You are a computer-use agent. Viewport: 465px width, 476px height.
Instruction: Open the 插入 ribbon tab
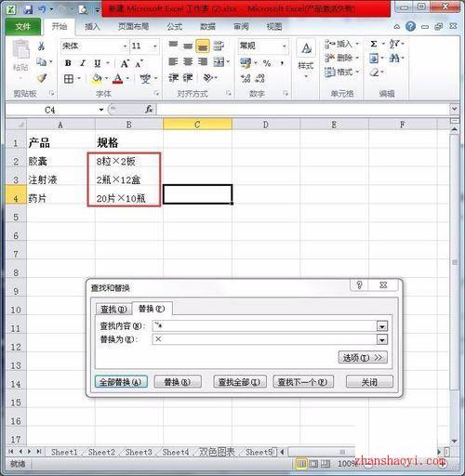(x=92, y=27)
